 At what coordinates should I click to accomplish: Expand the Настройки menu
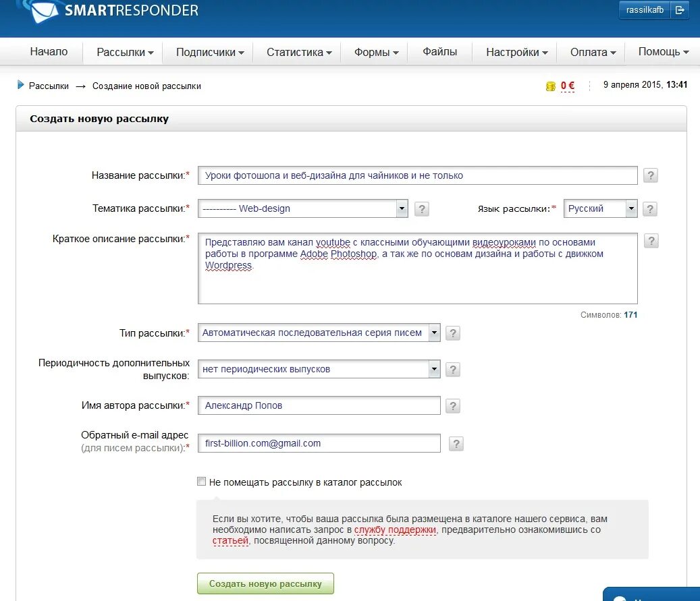pos(516,52)
